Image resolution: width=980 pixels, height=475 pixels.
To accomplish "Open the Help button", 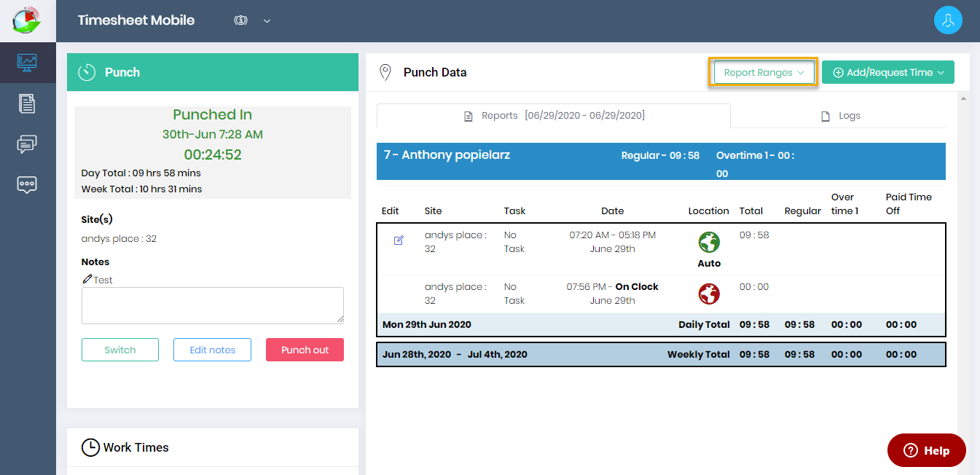I will pyautogui.click(x=926, y=450).
